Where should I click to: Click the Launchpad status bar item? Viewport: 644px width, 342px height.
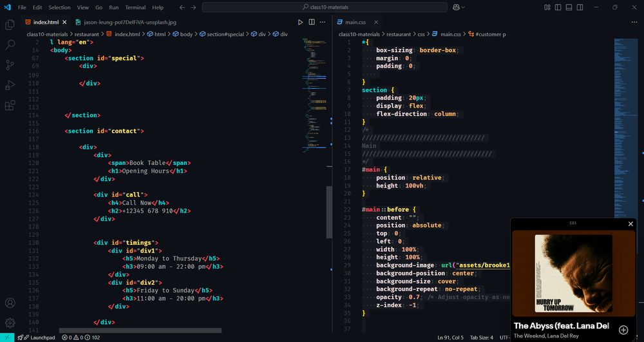[36, 337]
